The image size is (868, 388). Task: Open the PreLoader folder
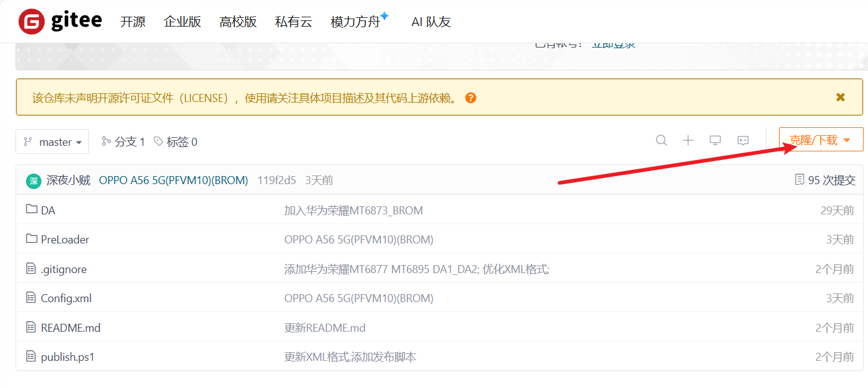[65, 239]
